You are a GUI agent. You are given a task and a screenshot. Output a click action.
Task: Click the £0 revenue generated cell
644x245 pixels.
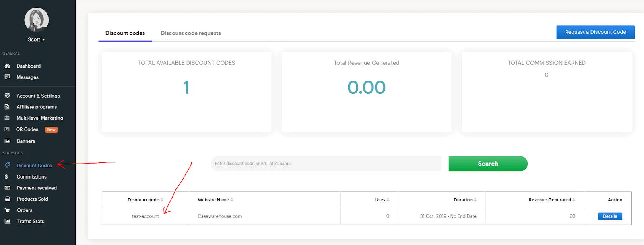click(x=535, y=216)
